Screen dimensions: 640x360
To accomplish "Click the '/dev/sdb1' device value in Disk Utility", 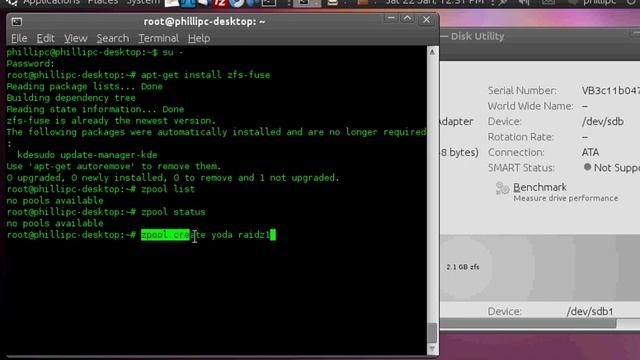I will tap(590, 312).
